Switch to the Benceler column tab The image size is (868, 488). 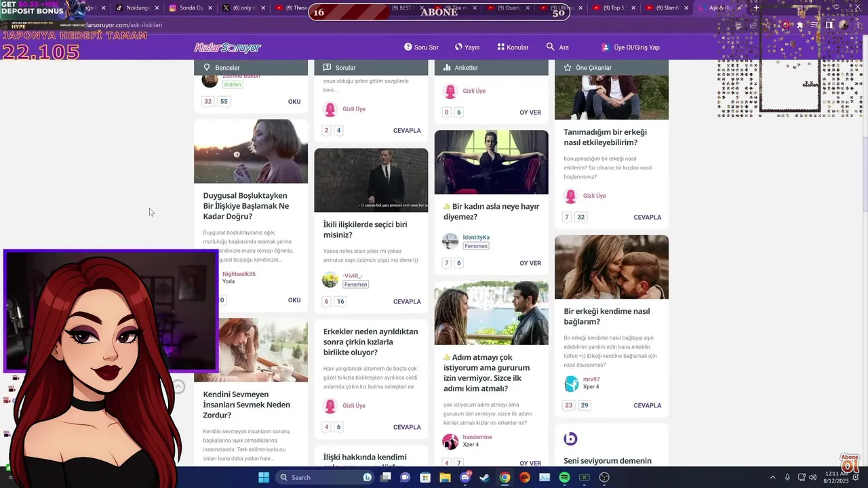251,68
